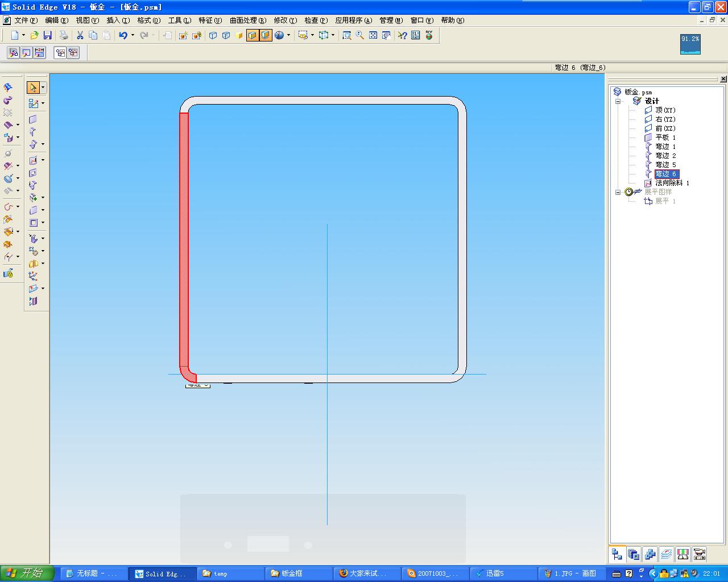Open the EdgeBar layers tab icon
The width and height of the screenshot is (728, 582).
[x=667, y=554]
